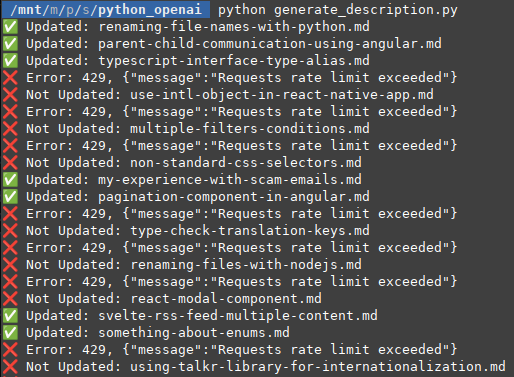Image resolution: width=514 pixels, height=377 pixels.
Task: Select the text 'svelte-rss-feed-multiple-content.md'
Action: pyautogui.click(x=238, y=316)
